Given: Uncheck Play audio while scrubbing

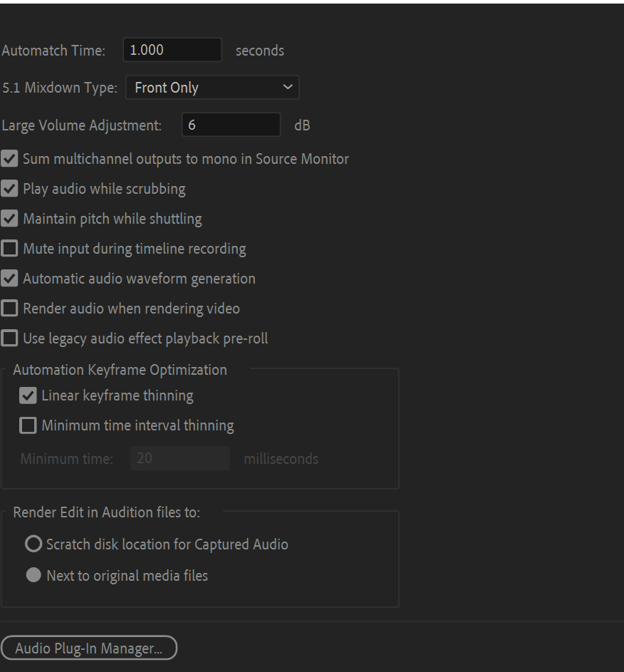Looking at the screenshot, I should (9, 188).
